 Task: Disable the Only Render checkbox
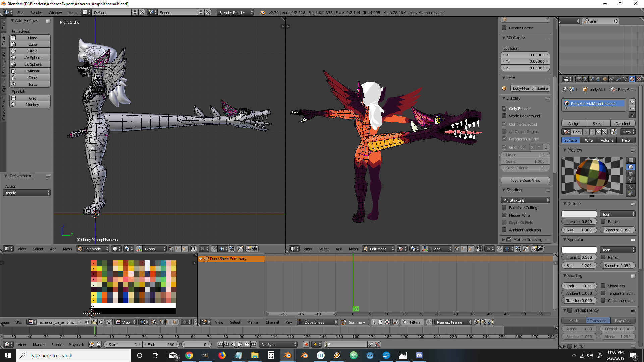point(504,108)
